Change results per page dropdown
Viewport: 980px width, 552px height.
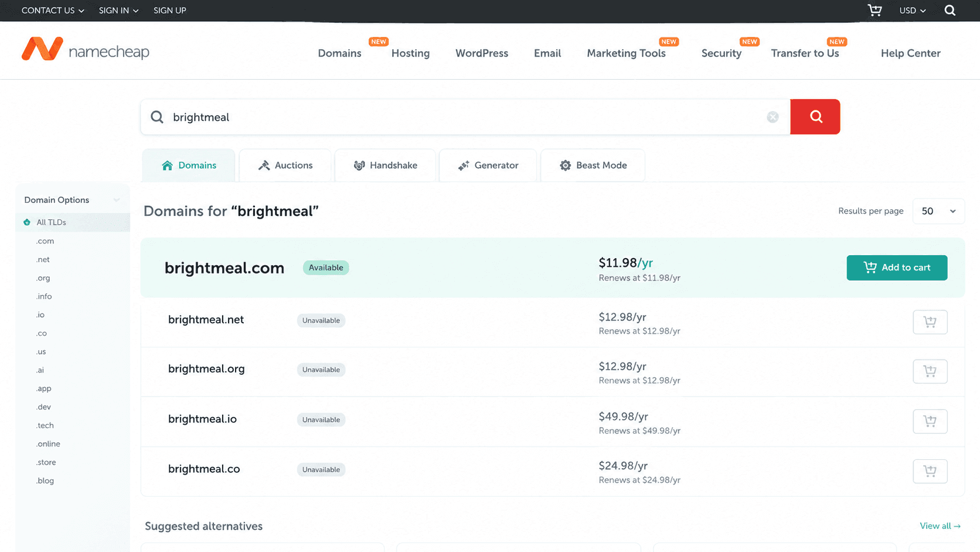click(x=938, y=211)
